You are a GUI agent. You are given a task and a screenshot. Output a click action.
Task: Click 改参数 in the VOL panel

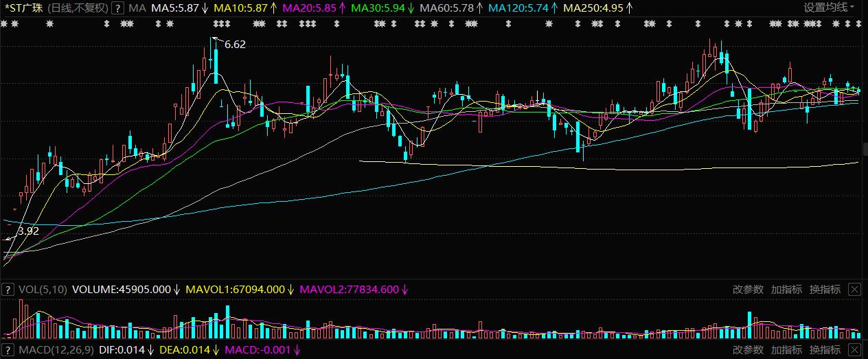pyautogui.click(x=748, y=289)
